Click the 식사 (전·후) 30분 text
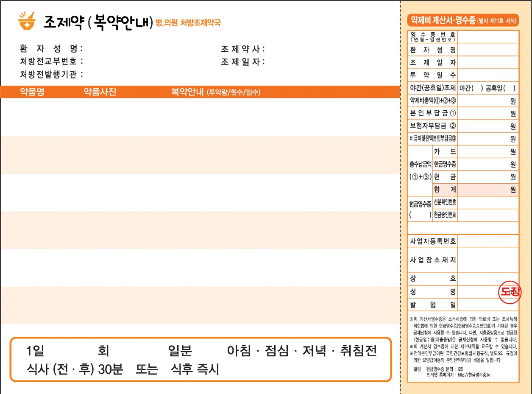Screen dimensions: 532x394 (x=75, y=369)
